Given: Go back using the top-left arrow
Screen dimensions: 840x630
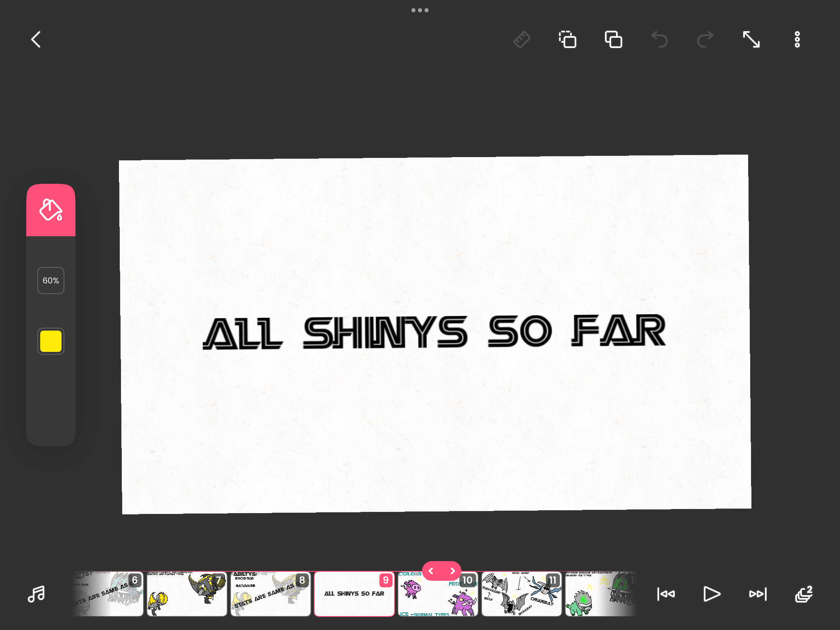Looking at the screenshot, I should (36, 39).
